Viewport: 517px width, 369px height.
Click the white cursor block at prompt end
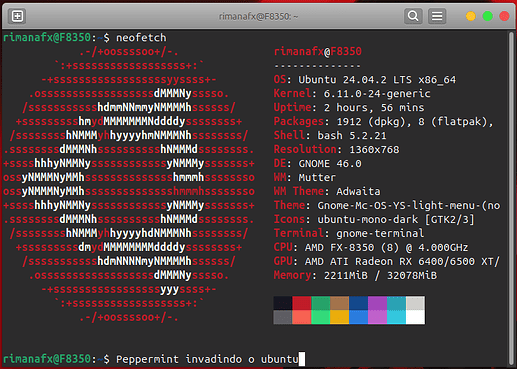302,359
